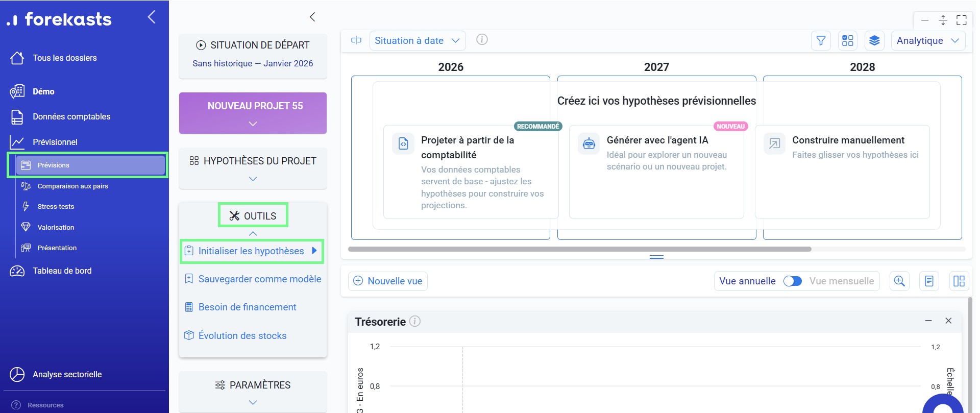Open the Situation de départ card
This screenshot has width=980, height=413.
[x=253, y=56]
